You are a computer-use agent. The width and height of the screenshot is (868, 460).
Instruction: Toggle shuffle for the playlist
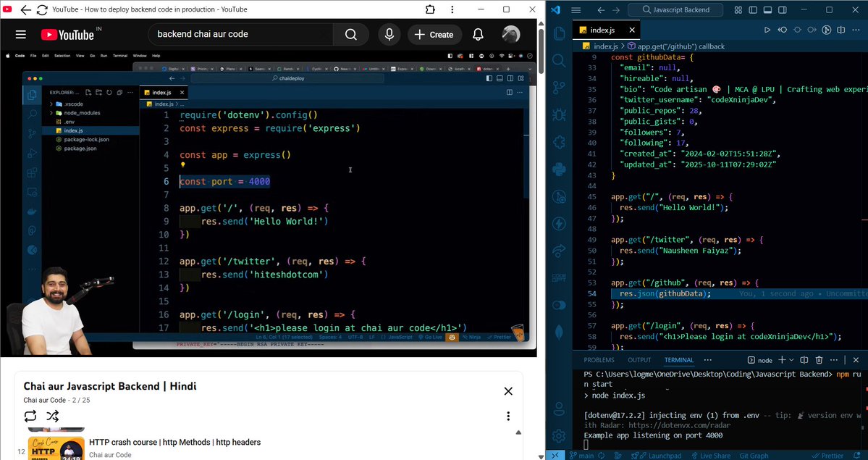pos(53,416)
